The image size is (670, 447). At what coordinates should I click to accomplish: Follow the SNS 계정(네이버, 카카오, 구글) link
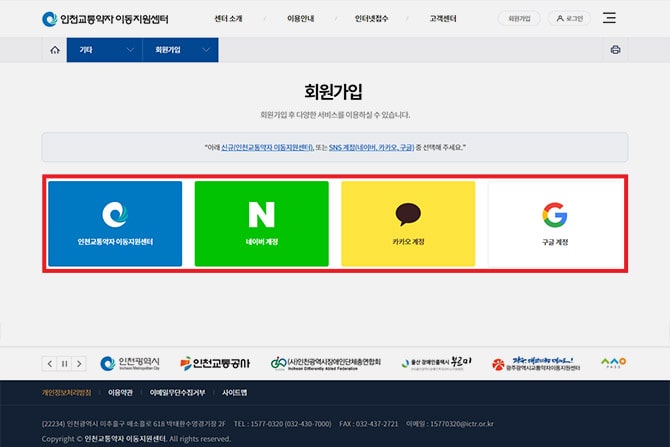(x=371, y=147)
